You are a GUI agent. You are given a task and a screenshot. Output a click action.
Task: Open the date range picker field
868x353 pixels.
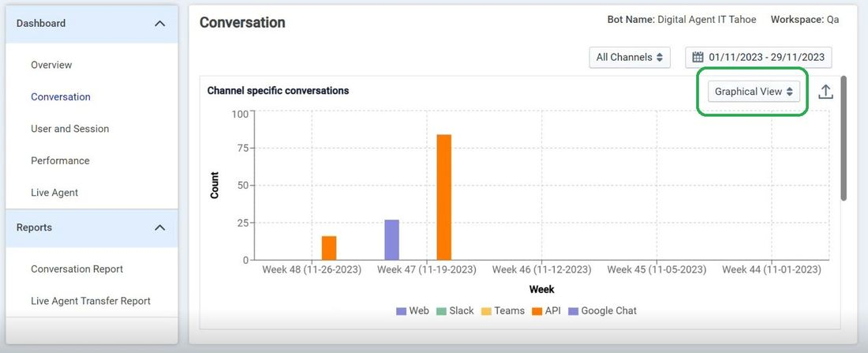(758, 57)
